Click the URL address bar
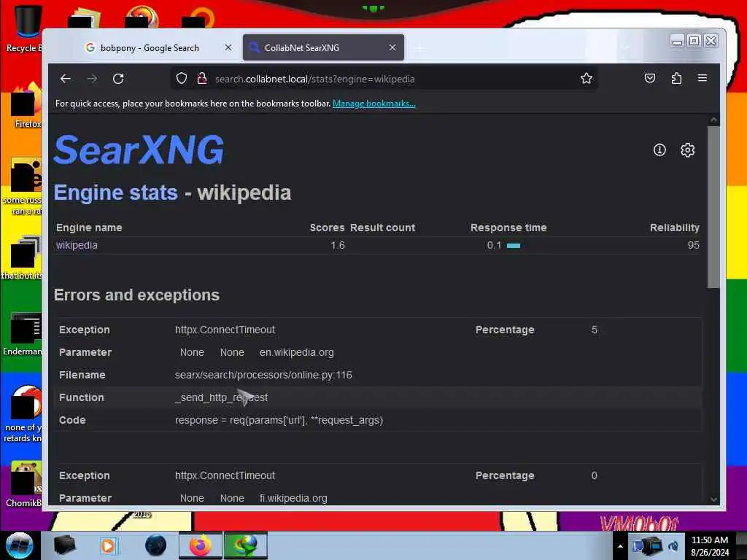The image size is (747, 560). 384,79
